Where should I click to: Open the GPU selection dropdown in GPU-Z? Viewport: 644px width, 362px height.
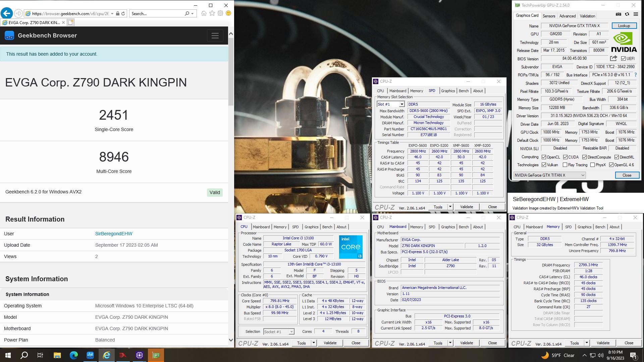click(x=549, y=175)
